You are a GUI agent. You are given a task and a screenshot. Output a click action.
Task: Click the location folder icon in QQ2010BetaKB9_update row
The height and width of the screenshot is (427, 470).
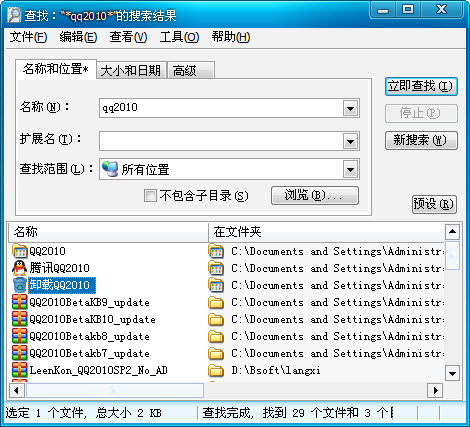pyautogui.click(x=216, y=302)
